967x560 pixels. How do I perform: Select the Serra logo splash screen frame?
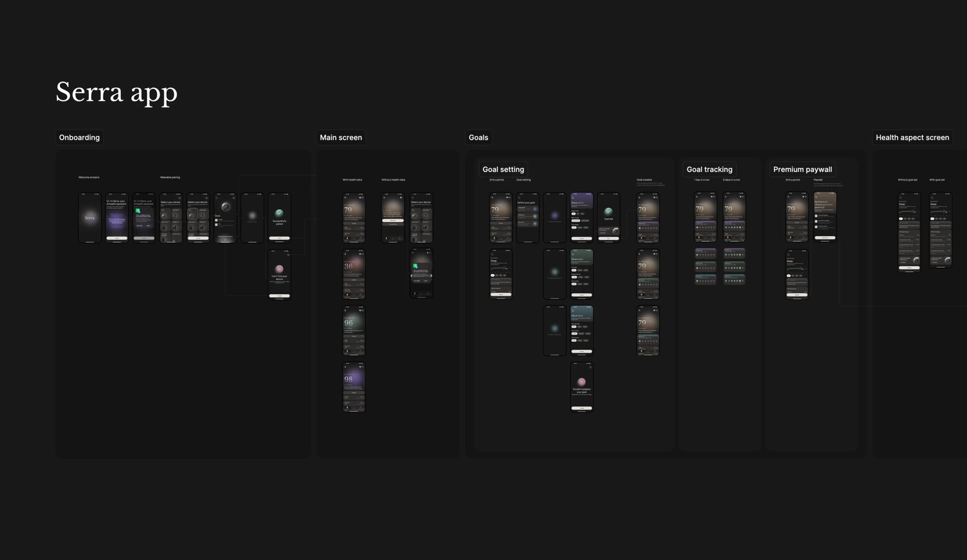(x=89, y=218)
